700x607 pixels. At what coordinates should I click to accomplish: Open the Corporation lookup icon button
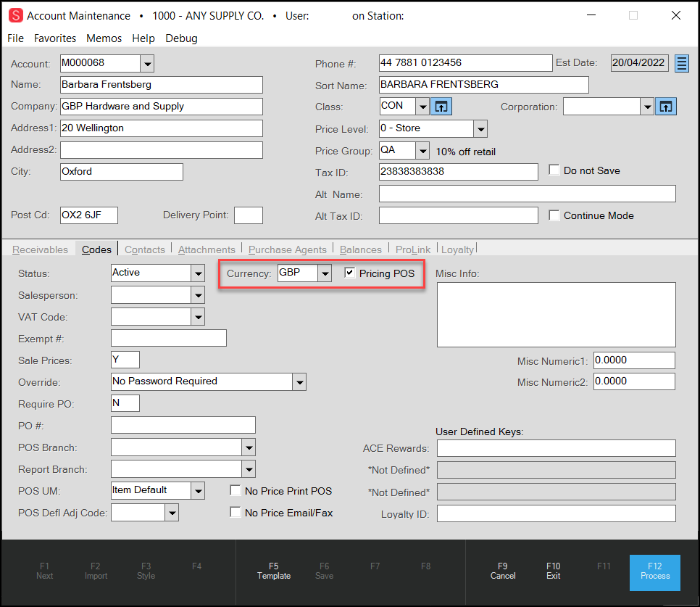666,107
